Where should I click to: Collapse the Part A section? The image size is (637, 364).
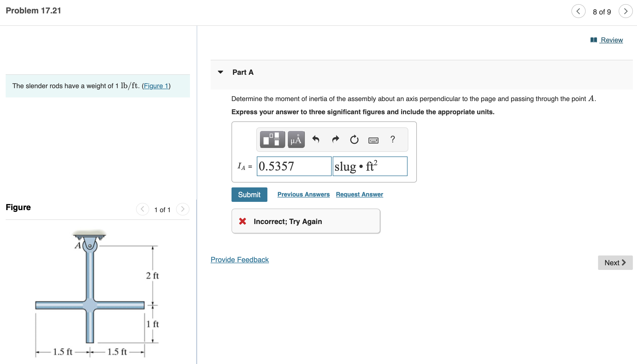coord(221,72)
